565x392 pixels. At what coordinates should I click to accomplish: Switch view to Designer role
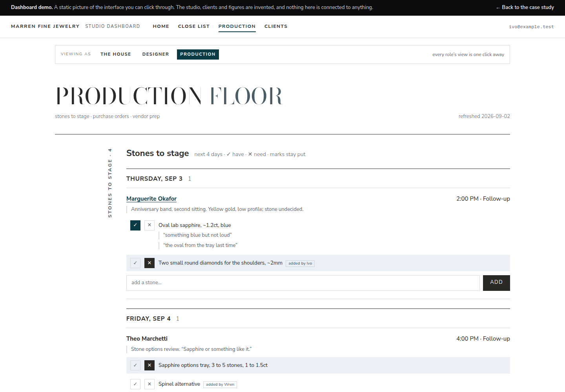point(156,54)
